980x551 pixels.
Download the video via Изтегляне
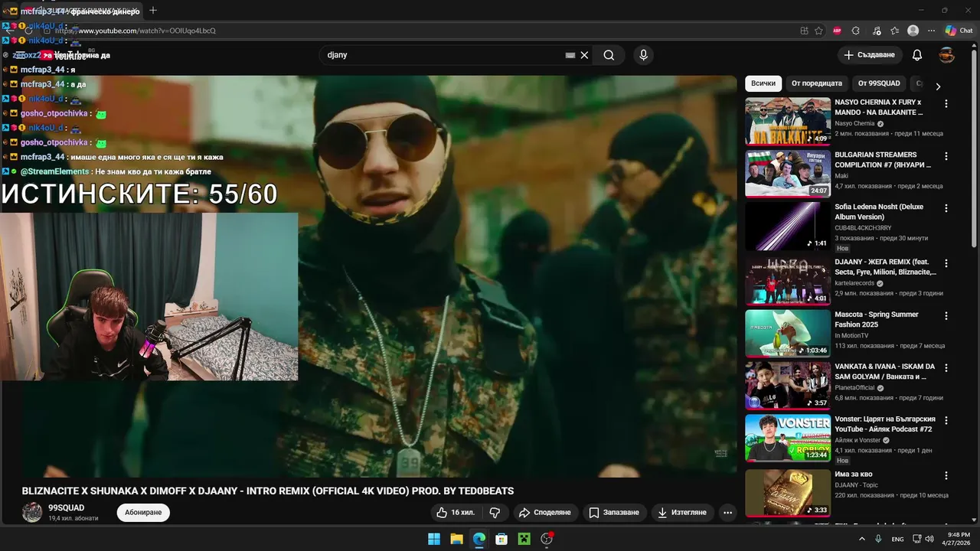click(x=681, y=512)
